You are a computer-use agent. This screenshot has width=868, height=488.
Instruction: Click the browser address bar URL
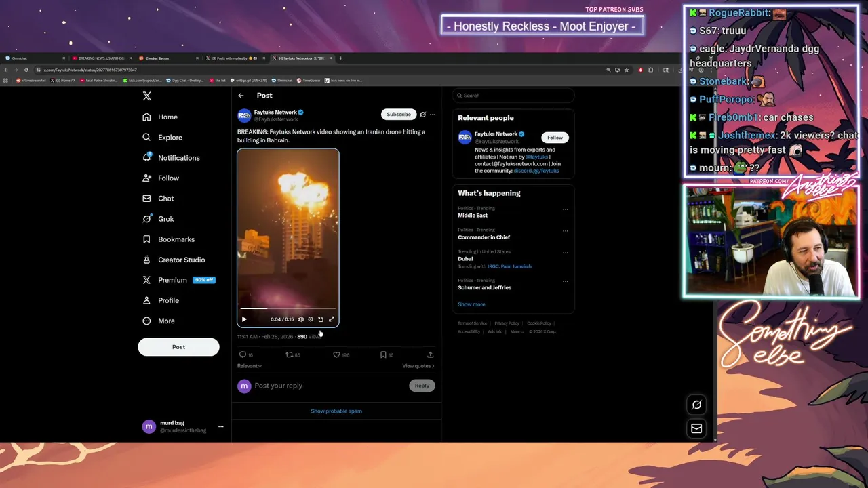90,70
